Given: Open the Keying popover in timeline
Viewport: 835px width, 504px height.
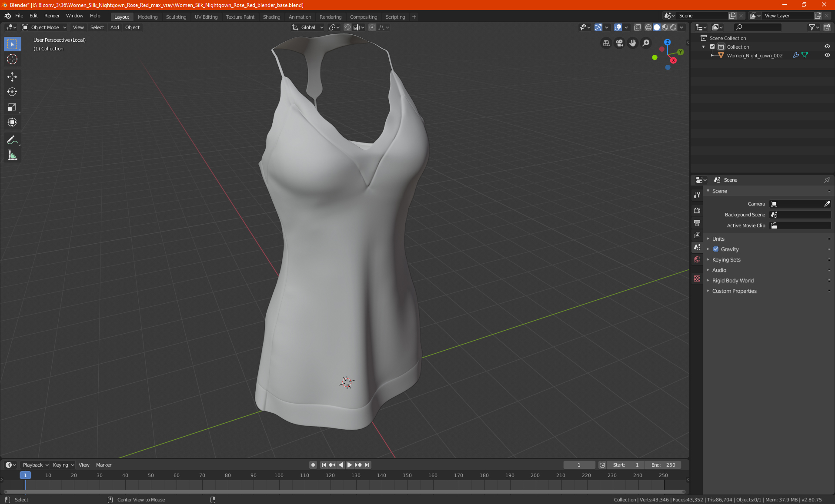Looking at the screenshot, I should click(x=63, y=465).
